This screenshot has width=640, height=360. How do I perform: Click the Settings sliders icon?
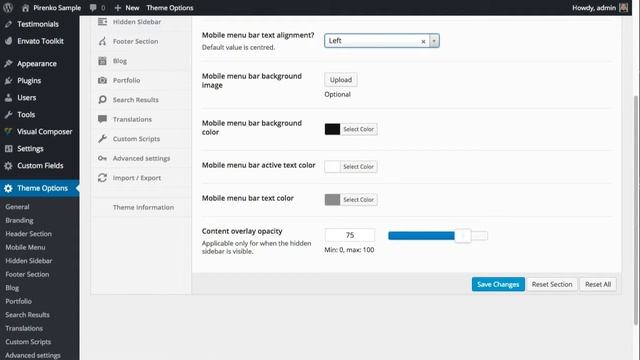click(8, 149)
